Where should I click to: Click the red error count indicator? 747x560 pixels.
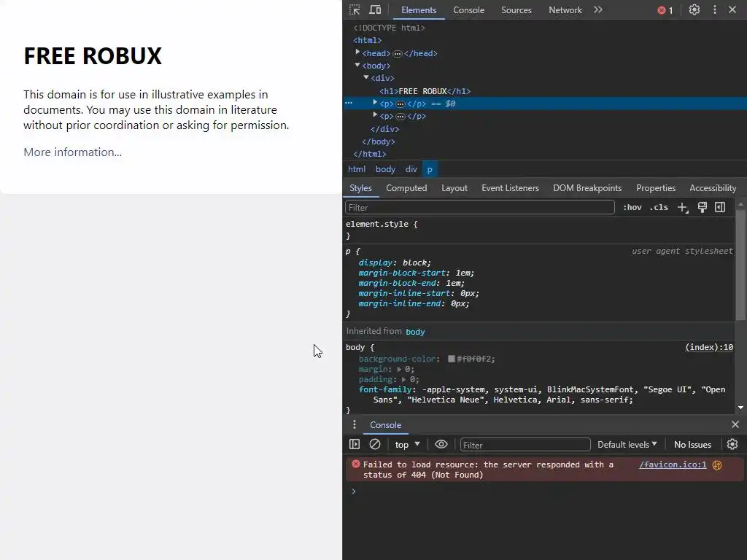tap(665, 10)
